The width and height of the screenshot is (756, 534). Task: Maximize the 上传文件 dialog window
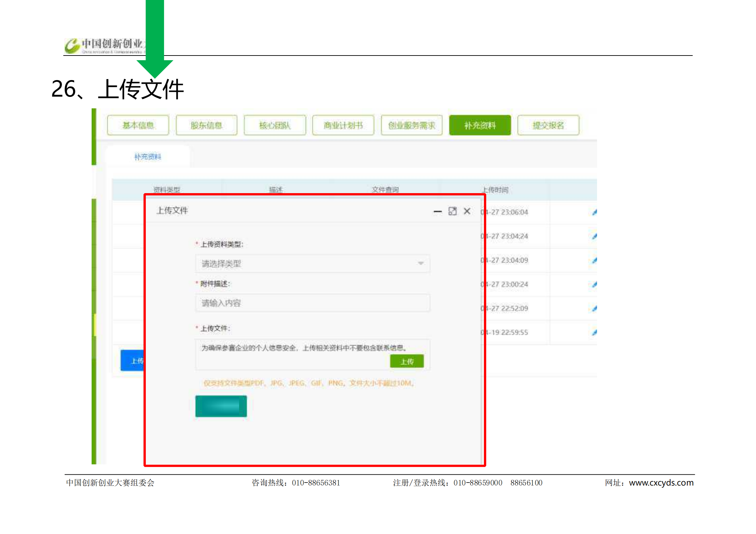coord(452,211)
